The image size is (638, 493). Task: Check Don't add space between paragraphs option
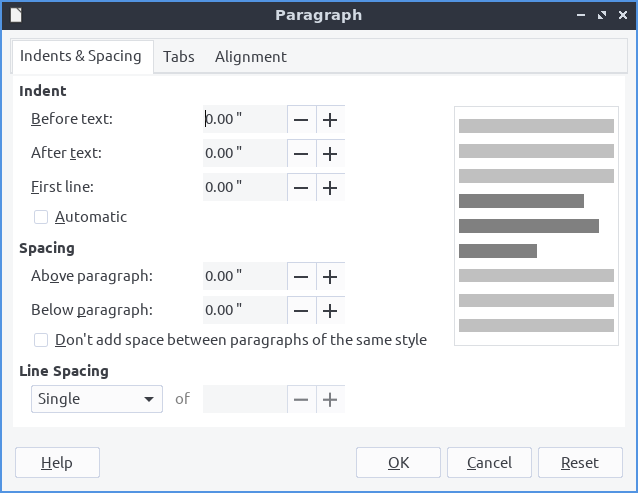pyautogui.click(x=41, y=340)
